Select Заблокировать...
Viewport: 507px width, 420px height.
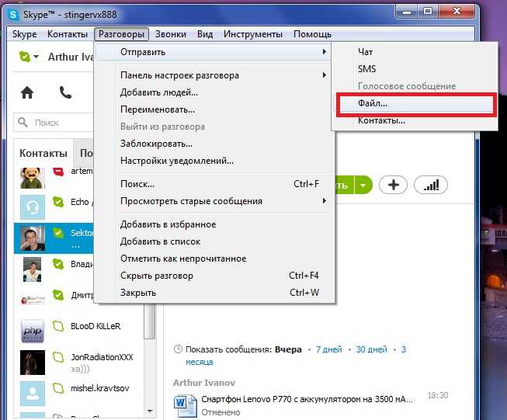(215, 144)
